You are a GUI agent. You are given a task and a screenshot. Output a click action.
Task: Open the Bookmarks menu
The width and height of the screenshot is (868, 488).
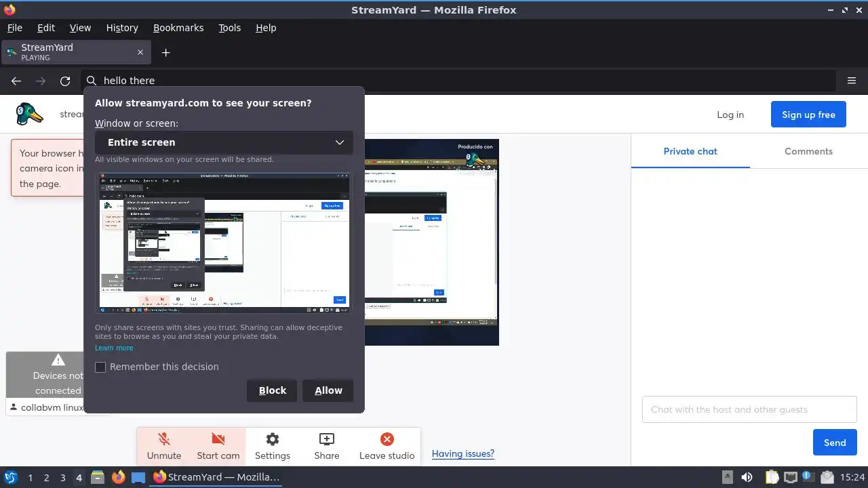click(x=178, y=28)
